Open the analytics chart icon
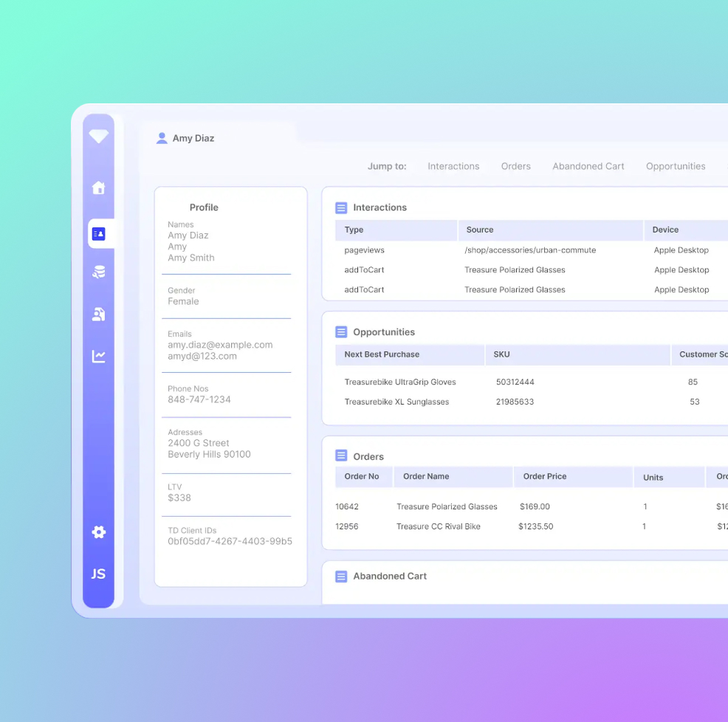Viewport: 728px width, 722px height. (x=98, y=357)
